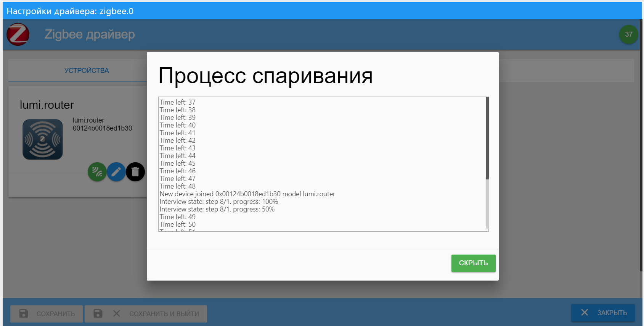This screenshot has height=326, width=644.
Task: Click the green СКРЫТЬ button
Action: click(x=473, y=263)
